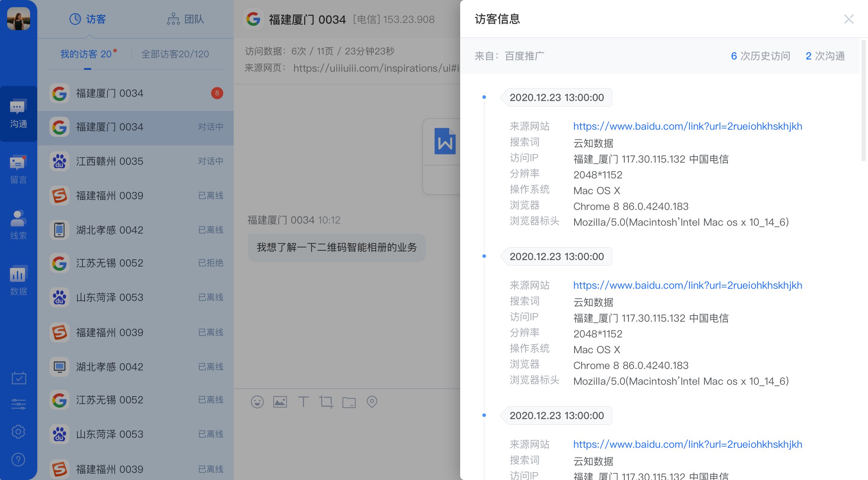Click the Google logo in chat header

pyautogui.click(x=253, y=19)
